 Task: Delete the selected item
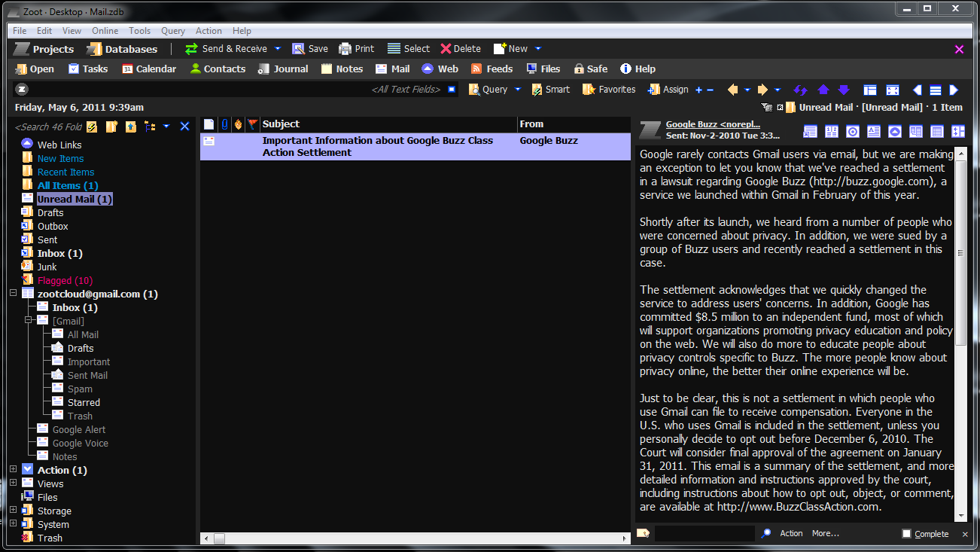click(x=461, y=49)
